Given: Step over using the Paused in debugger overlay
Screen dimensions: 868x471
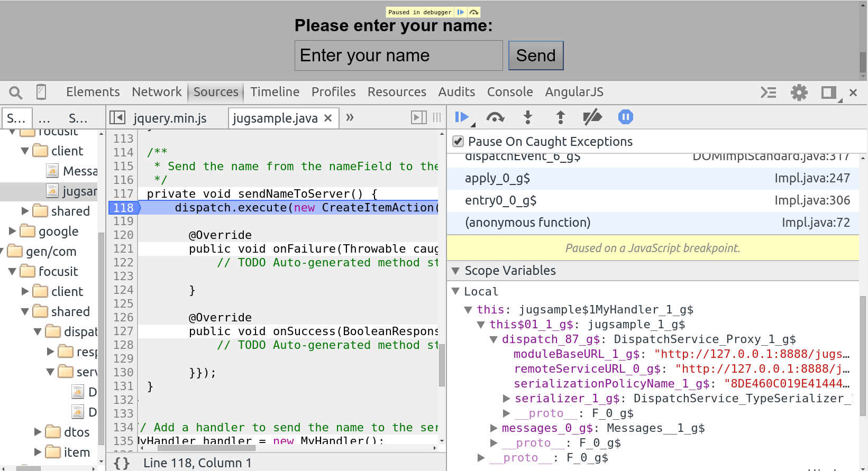Looking at the screenshot, I should [474, 12].
